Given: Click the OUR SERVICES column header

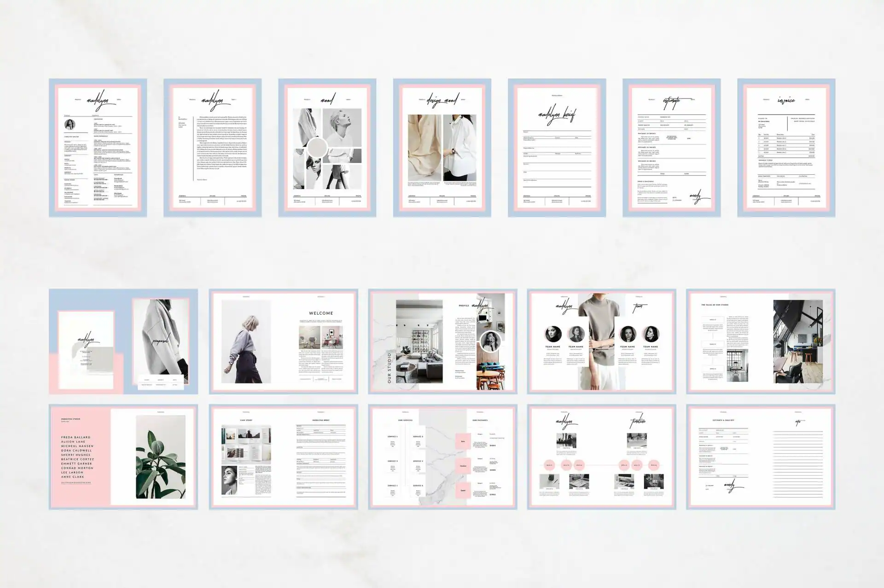Looking at the screenshot, I should tap(406, 420).
